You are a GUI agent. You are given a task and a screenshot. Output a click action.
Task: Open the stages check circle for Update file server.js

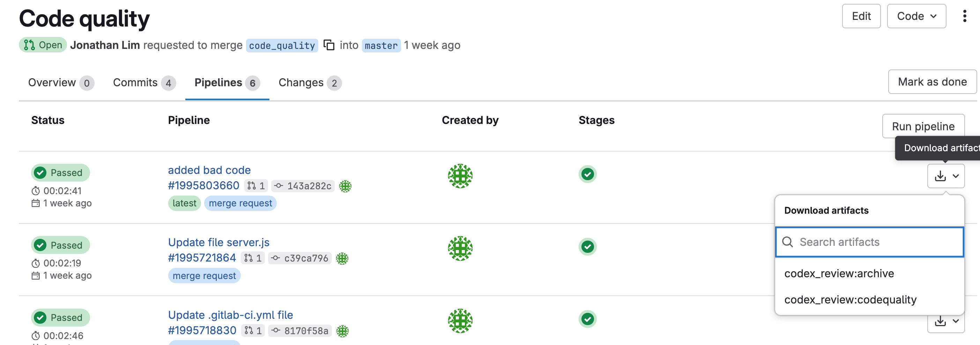pyautogui.click(x=588, y=247)
